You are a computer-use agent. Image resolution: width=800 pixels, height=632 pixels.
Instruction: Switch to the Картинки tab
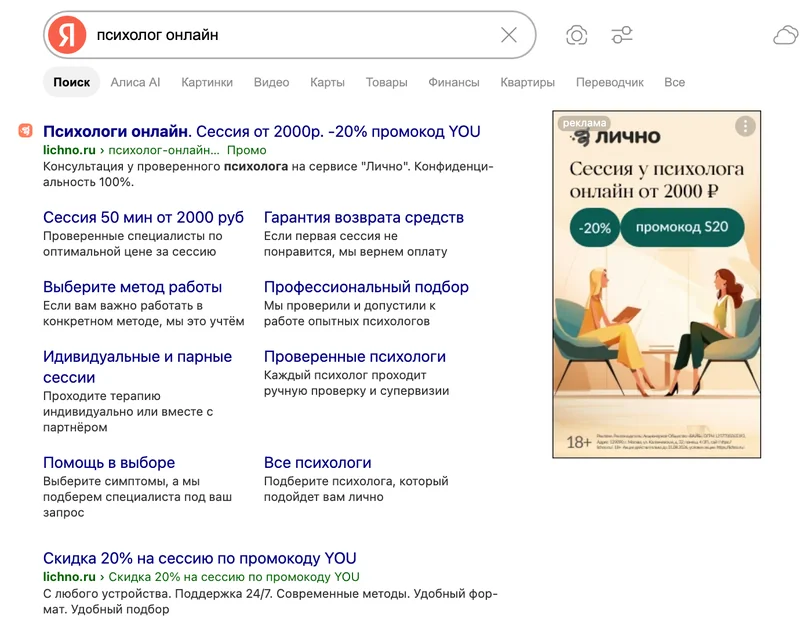click(x=207, y=82)
